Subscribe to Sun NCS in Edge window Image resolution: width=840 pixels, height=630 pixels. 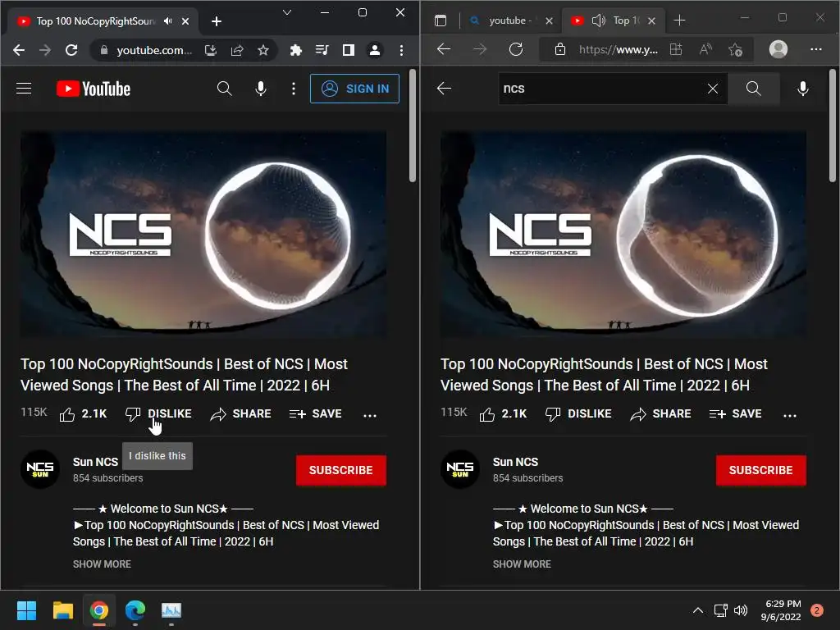(x=760, y=470)
